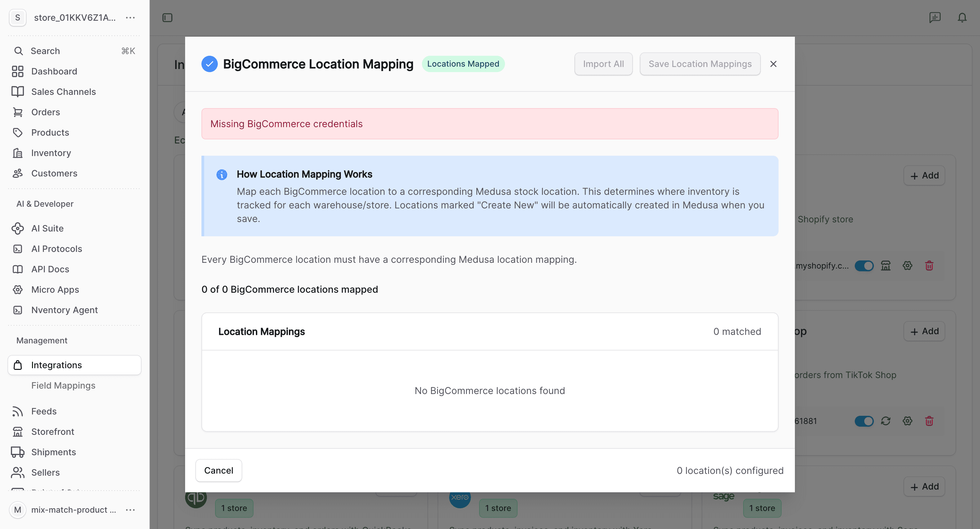
Task: Delete the myshopify store
Action: tap(929, 266)
